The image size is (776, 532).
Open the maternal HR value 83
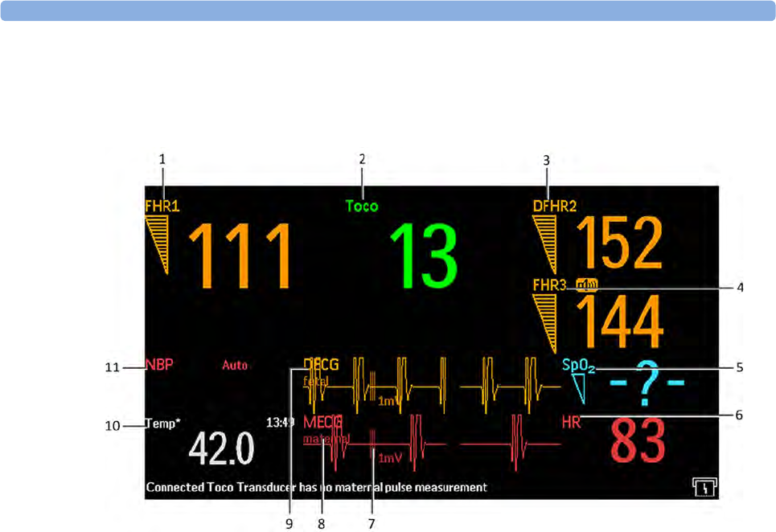tap(638, 441)
